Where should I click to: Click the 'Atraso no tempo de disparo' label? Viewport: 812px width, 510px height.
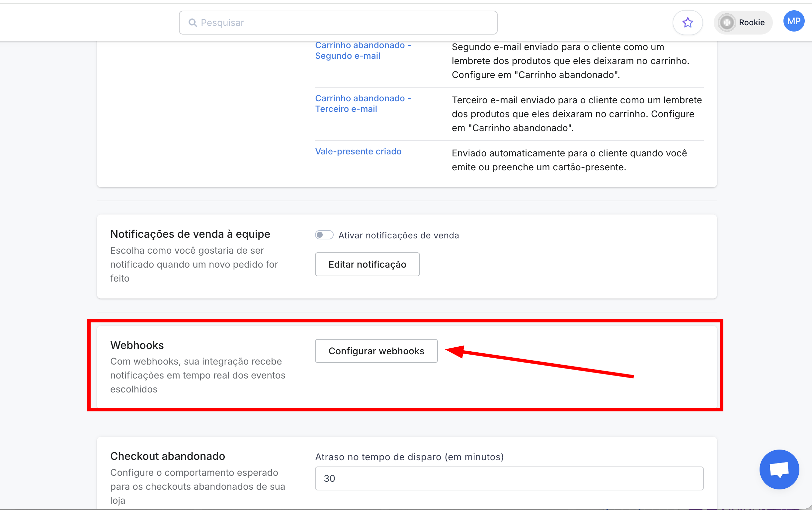(x=409, y=457)
